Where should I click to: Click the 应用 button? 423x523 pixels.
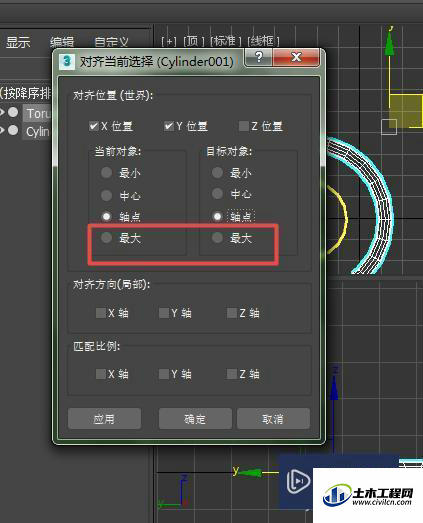tap(104, 419)
